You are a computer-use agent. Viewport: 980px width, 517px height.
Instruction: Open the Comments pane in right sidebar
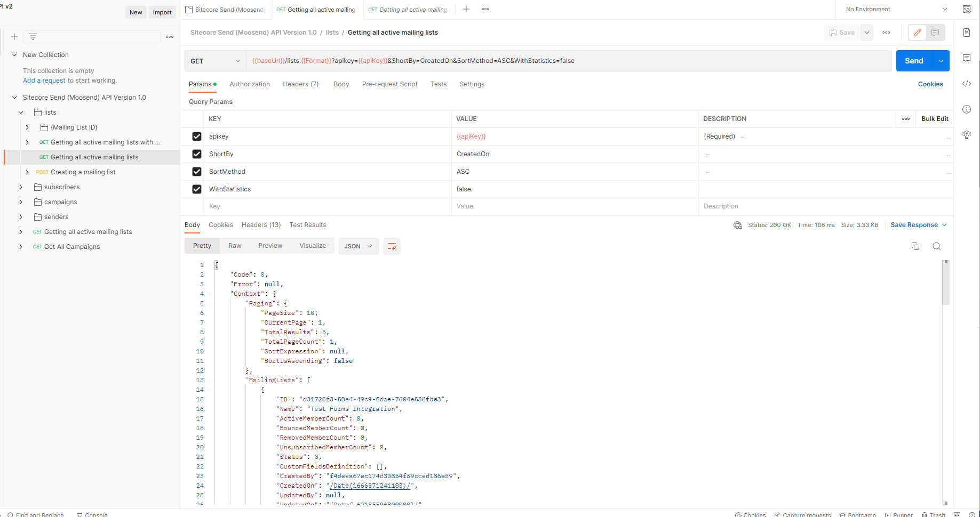(x=967, y=58)
